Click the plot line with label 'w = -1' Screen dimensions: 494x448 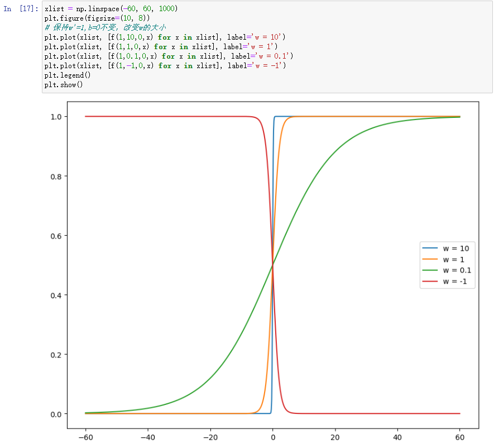click(x=165, y=65)
